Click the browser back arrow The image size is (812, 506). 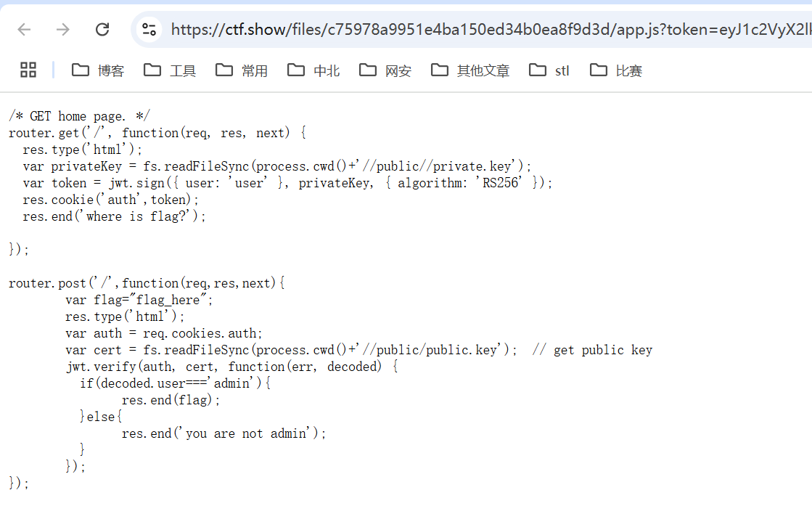coord(25,30)
